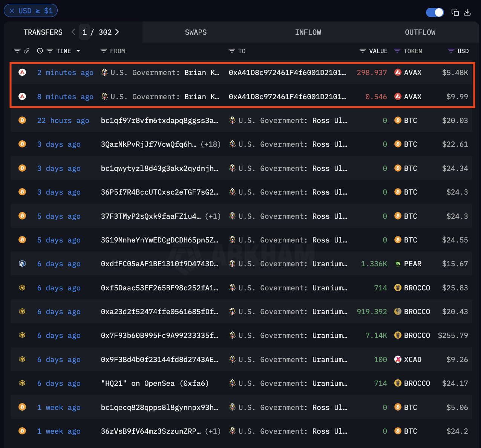Click the USD column filter icon
The width and height of the screenshot is (481, 448).
[451, 51]
